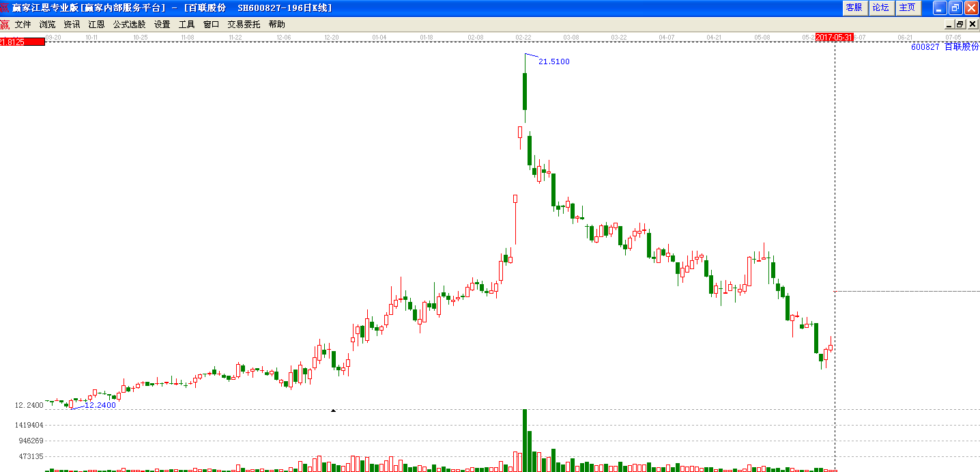Click the 09-20 date on timeline

pos(52,37)
